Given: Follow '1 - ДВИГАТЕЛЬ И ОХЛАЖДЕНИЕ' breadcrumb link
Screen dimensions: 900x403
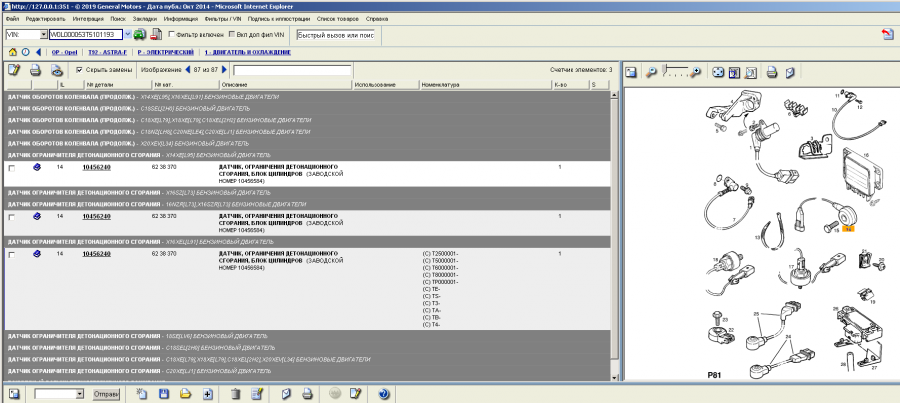Looking at the screenshot, I should 248,52.
